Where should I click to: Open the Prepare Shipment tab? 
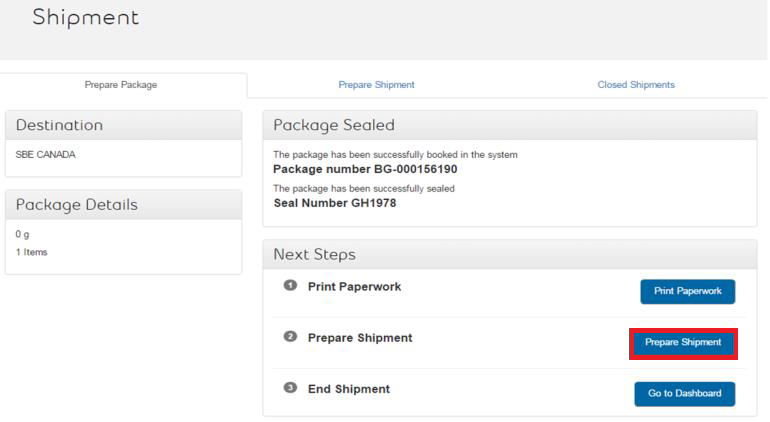(376, 85)
